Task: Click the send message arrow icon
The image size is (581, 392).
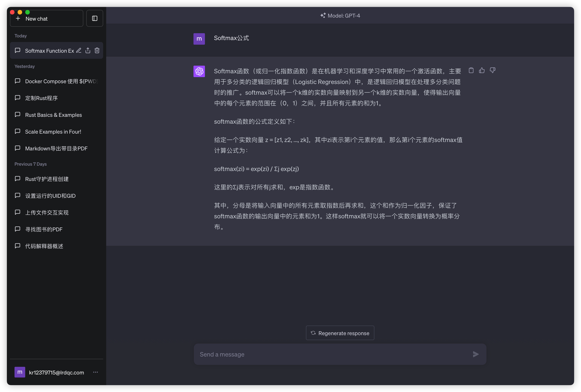Action: click(476, 354)
